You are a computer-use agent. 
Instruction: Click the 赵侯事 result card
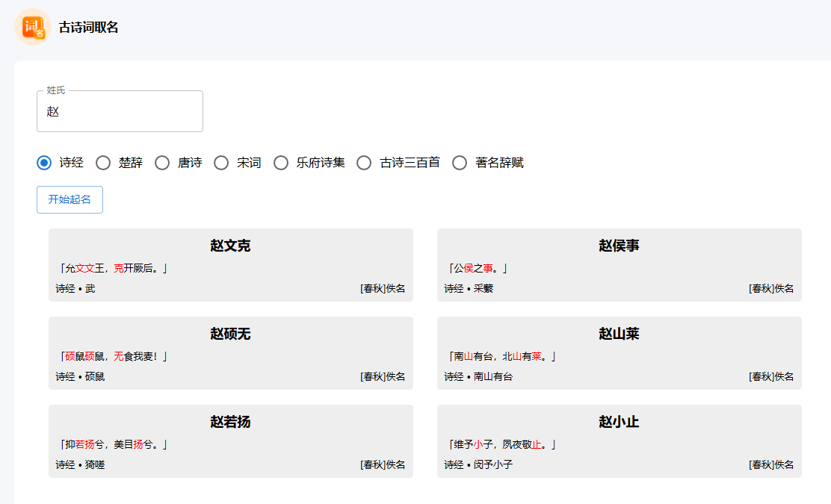[620, 264]
